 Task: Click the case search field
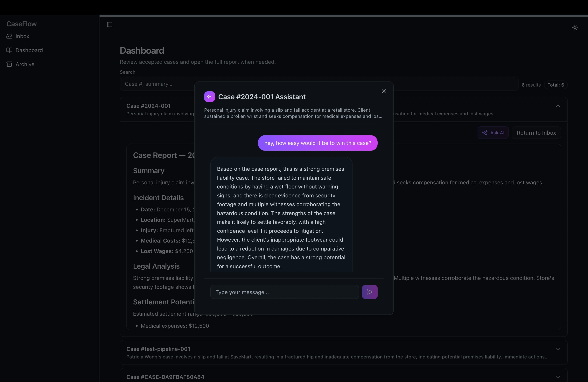(x=158, y=84)
